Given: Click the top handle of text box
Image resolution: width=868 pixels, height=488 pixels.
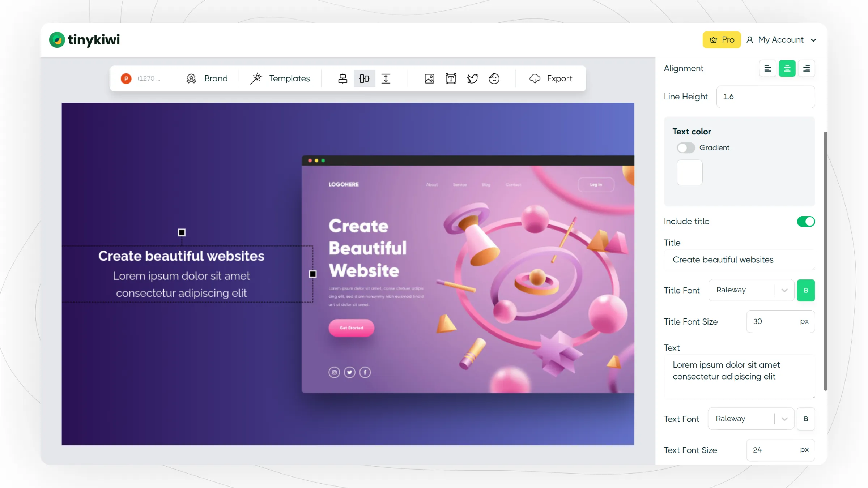Looking at the screenshot, I should (x=182, y=232).
